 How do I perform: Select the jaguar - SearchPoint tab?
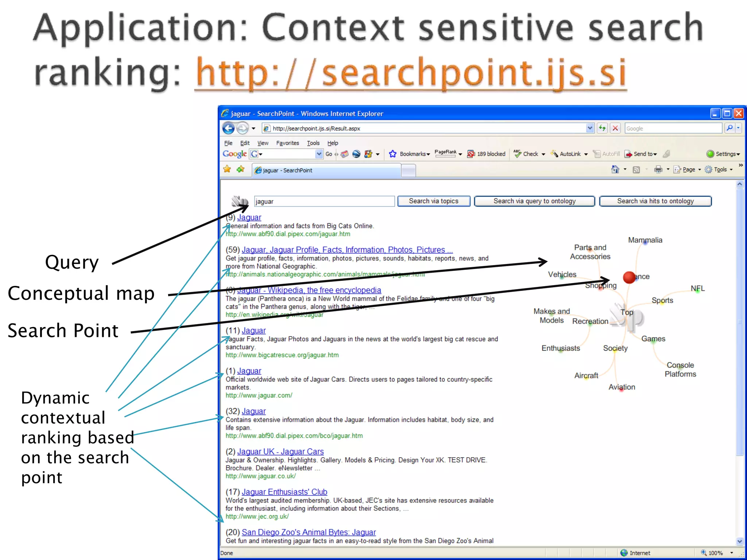point(326,170)
